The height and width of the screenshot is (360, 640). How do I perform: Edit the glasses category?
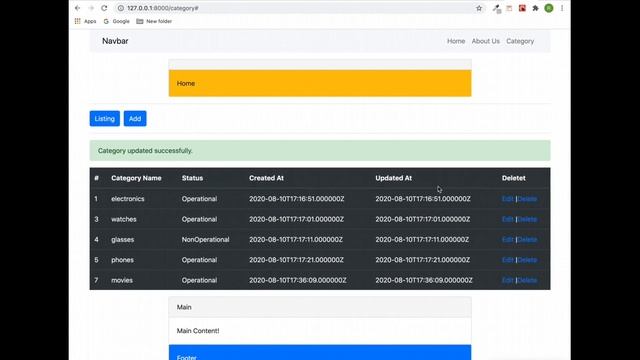click(508, 240)
